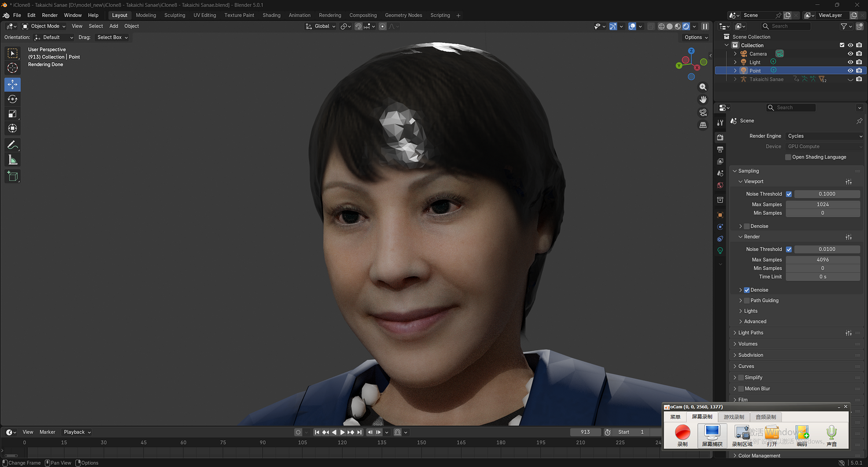Open the Render Engine dropdown
This screenshot has width=868, height=467.
click(x=825, y=136)
